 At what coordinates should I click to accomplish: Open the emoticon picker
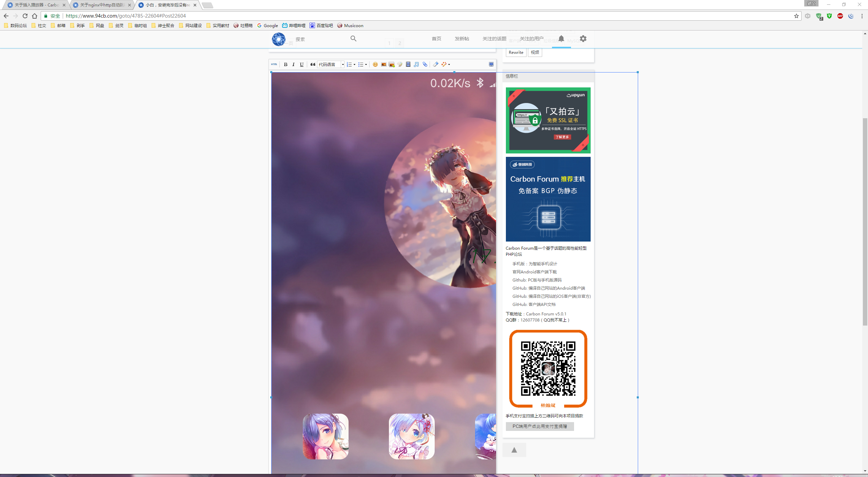[375, 64]
